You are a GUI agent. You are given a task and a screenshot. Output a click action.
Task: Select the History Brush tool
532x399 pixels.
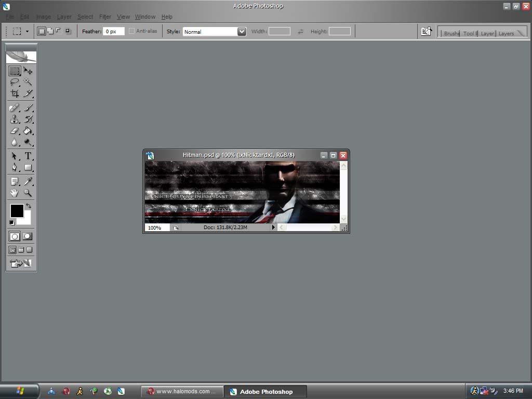pyautogui.click(x=28, y=119)
